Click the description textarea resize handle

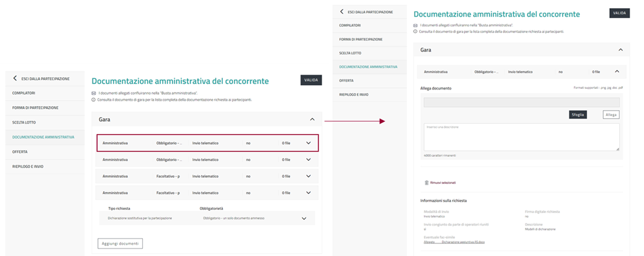pyautogui.click(x=617, y=149)
